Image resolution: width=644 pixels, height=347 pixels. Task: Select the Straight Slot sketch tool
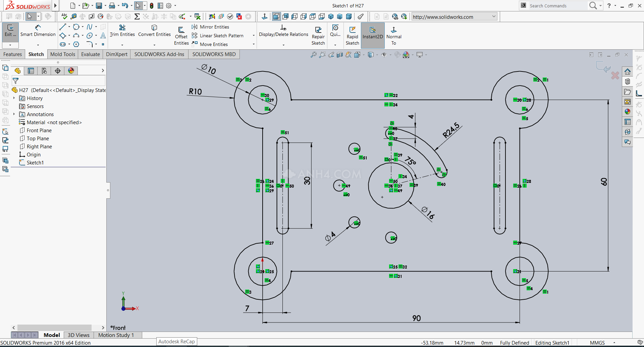tap(63, 44)
